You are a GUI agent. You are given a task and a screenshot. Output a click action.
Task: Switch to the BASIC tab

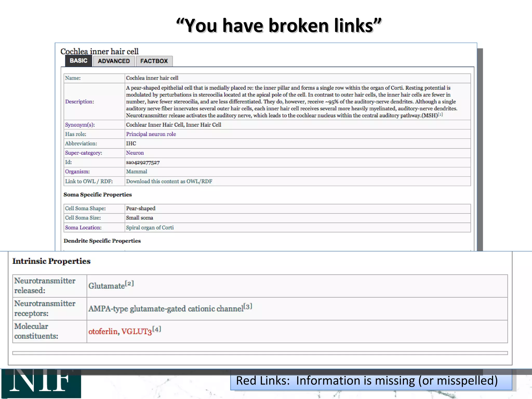(x=78, y=61)
